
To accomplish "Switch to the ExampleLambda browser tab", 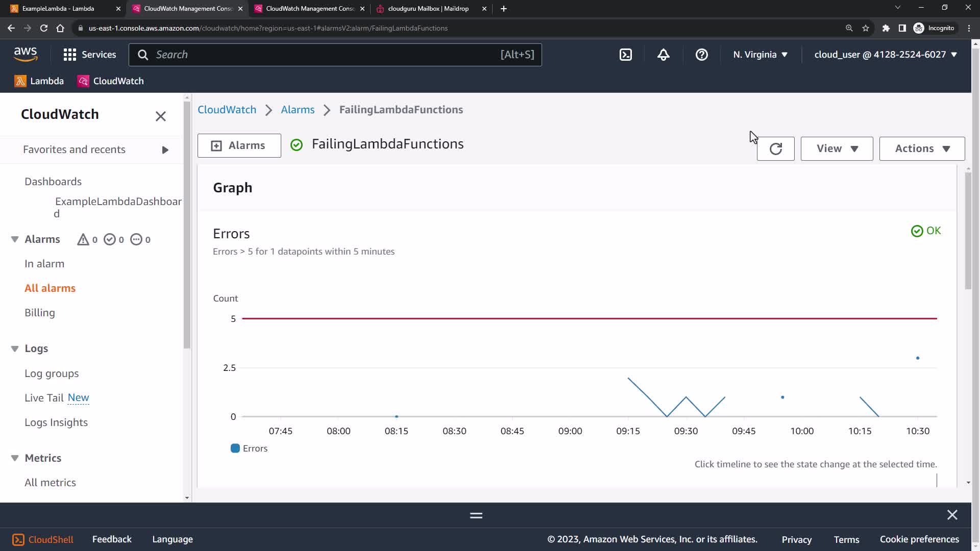I will pyautogui.click(x=58, y=9).
